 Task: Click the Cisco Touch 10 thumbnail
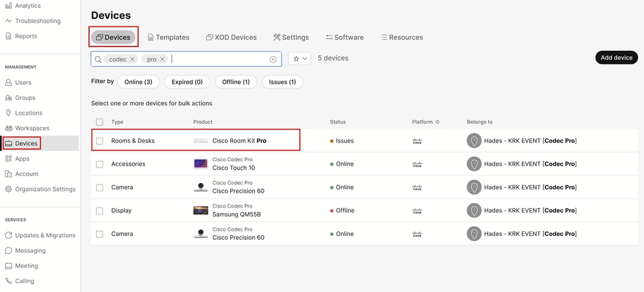201,164
